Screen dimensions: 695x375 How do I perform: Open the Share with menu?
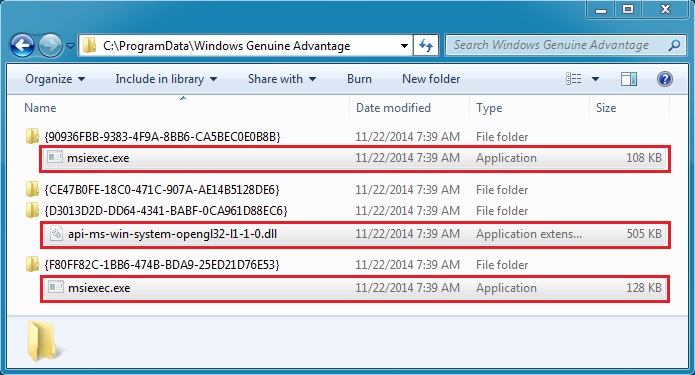(x=282, y=79)
